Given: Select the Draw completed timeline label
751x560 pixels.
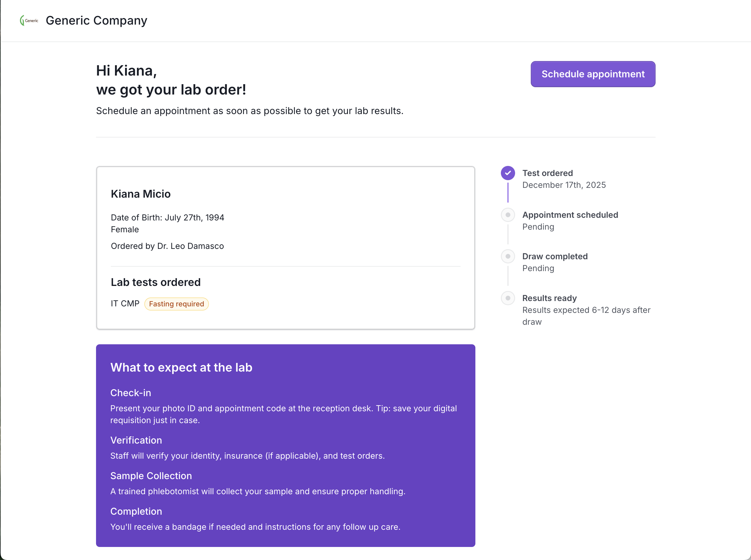Looking at the screenshot, I should pos(555,256).
